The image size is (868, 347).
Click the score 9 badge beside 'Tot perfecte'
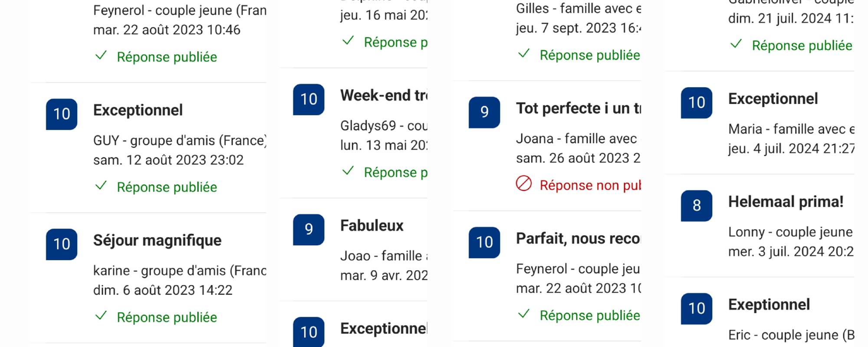click(x=484, y=112)
